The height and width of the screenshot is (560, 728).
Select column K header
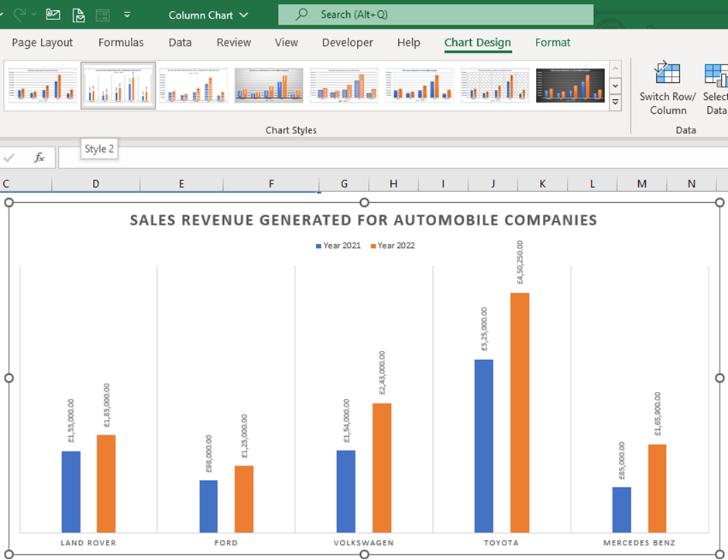[x=542, y=184]
